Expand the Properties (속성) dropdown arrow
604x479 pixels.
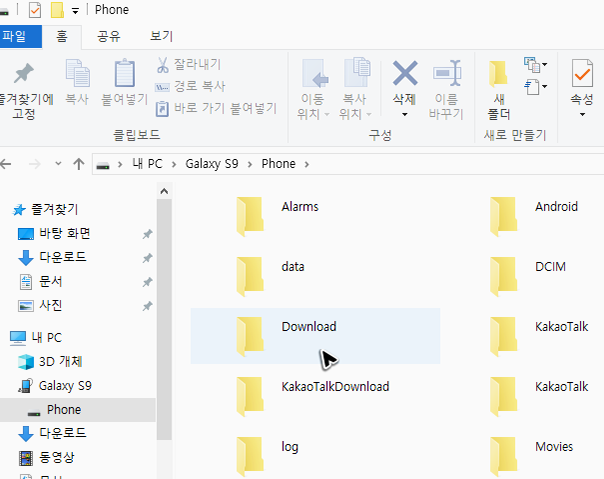582,114
